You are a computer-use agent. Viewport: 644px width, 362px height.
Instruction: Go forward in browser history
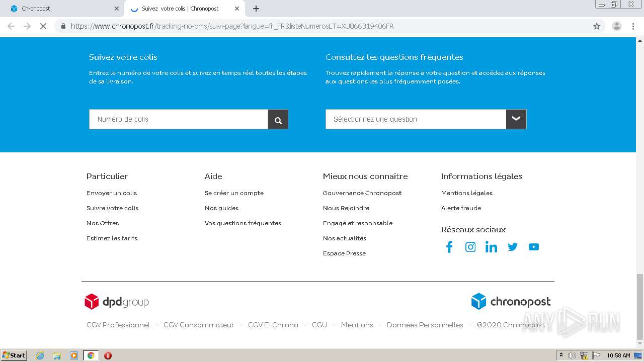tap(27, 26)
